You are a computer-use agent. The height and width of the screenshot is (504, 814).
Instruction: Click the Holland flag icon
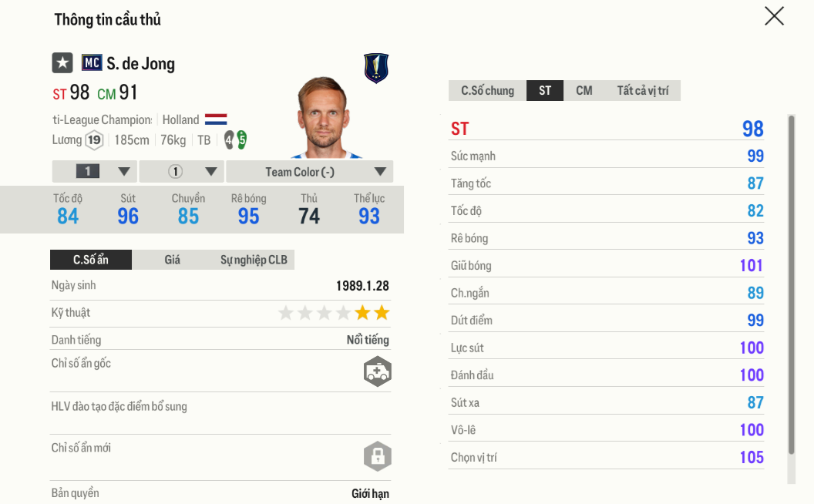pos(216,119)
